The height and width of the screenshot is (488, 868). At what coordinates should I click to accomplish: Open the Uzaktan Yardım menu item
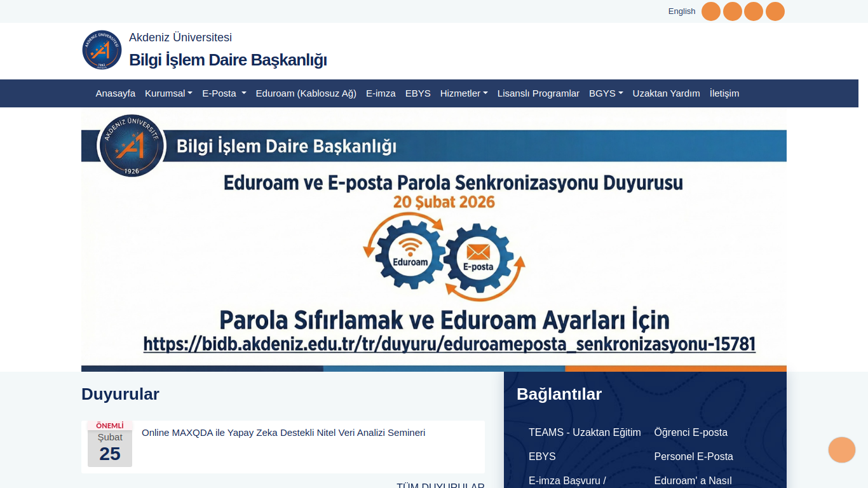(667, 93)
